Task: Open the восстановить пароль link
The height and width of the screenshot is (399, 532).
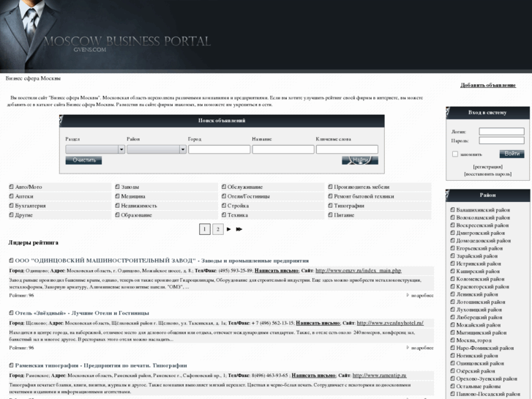Action: click(x=487, y=174)
